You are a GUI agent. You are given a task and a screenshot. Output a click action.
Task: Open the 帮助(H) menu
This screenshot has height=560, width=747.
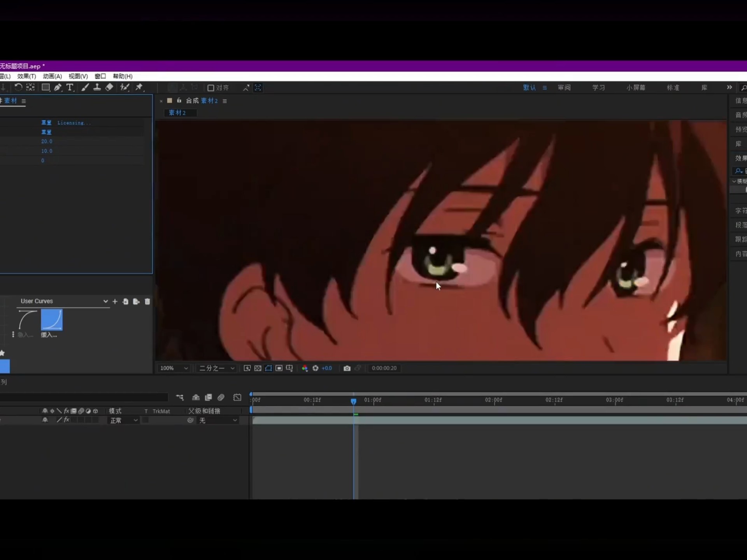click(x=123, y=76)
